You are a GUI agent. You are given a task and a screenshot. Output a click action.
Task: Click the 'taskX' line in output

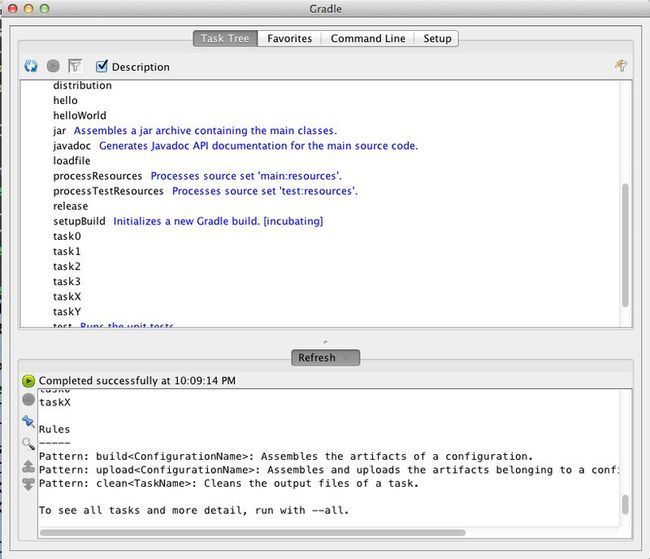55,402
